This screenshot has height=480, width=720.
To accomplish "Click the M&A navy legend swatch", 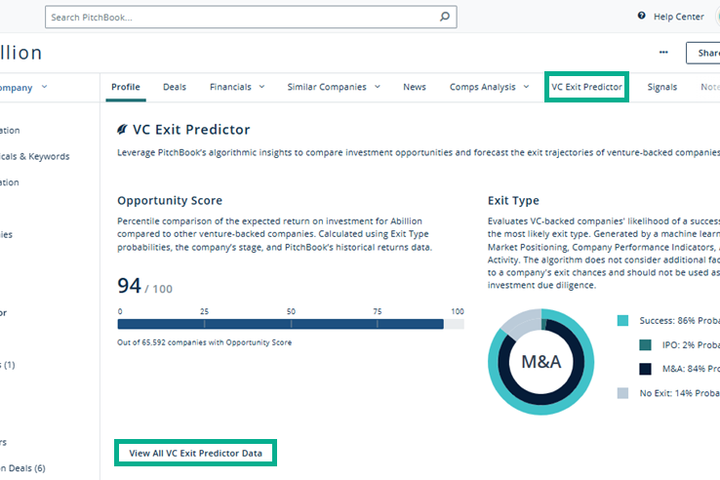I will coord(645,369).
